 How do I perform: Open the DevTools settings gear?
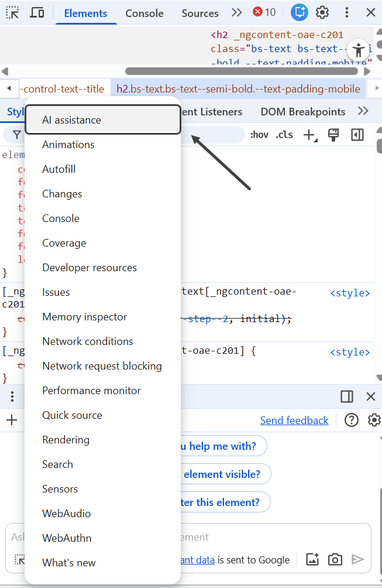[322, 12]
